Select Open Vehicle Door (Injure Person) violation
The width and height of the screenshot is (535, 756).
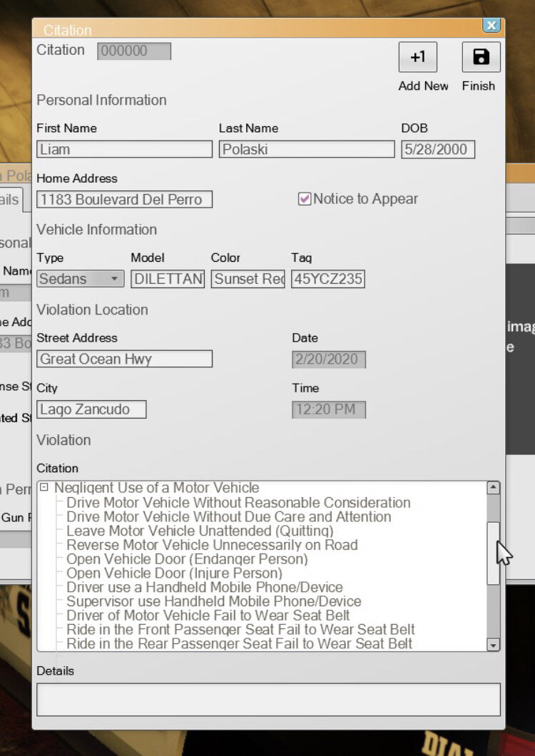tap(174, 573)
